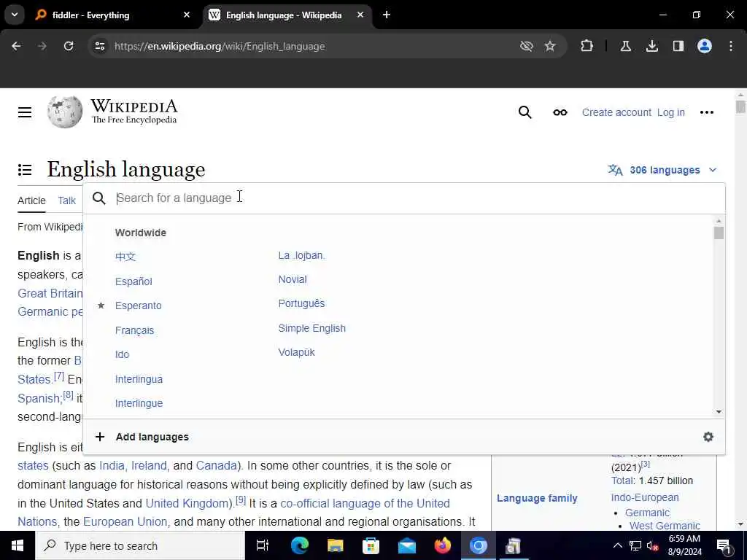Select Esperanto in the language list

tap(138, 306)
